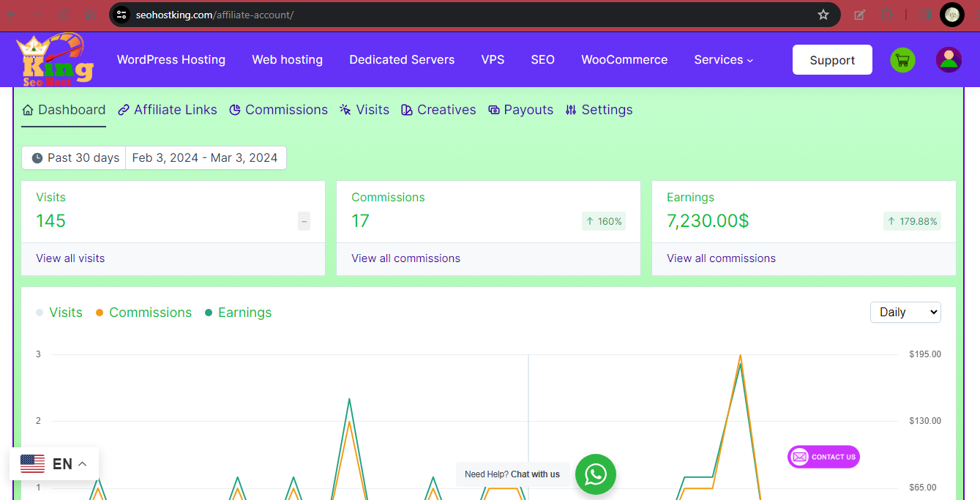This screenshot has width=980, height=500.
Task: Switch to the Payouts tab
Action: 520,110
